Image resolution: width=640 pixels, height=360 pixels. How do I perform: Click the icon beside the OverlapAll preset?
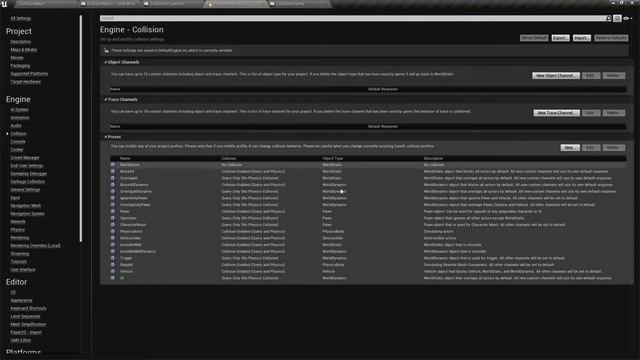point(113,178)
